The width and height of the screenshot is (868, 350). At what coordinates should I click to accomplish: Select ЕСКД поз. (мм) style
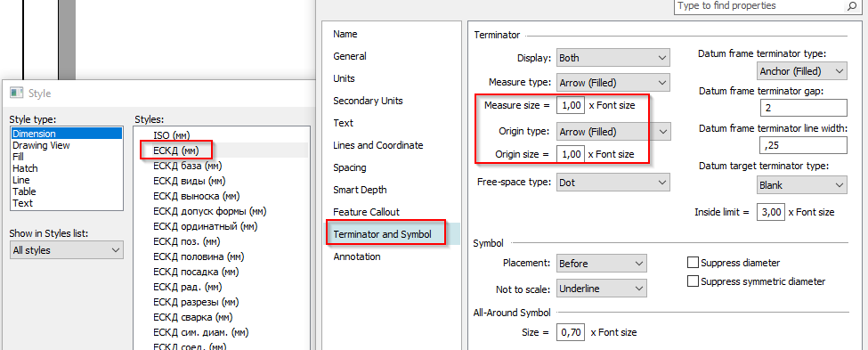187,241
